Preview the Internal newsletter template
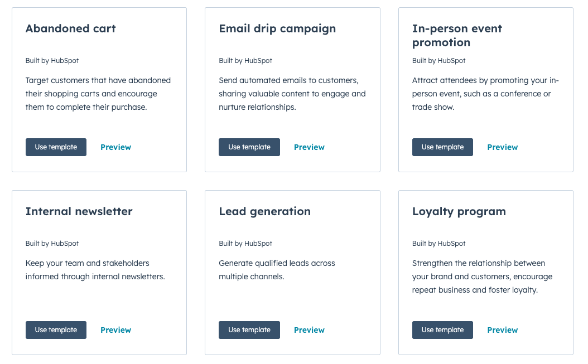This screenshot has width=588, height=364. pos(115,330)
